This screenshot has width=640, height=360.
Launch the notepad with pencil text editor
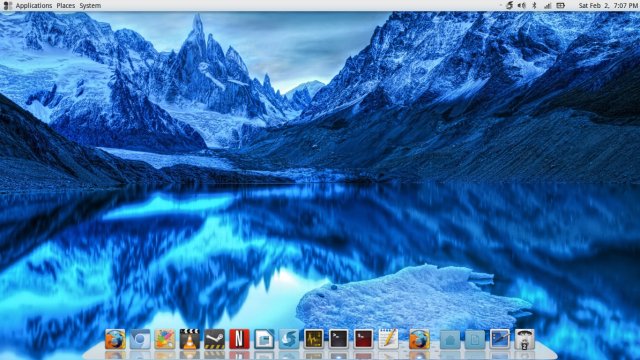point(388,339)
